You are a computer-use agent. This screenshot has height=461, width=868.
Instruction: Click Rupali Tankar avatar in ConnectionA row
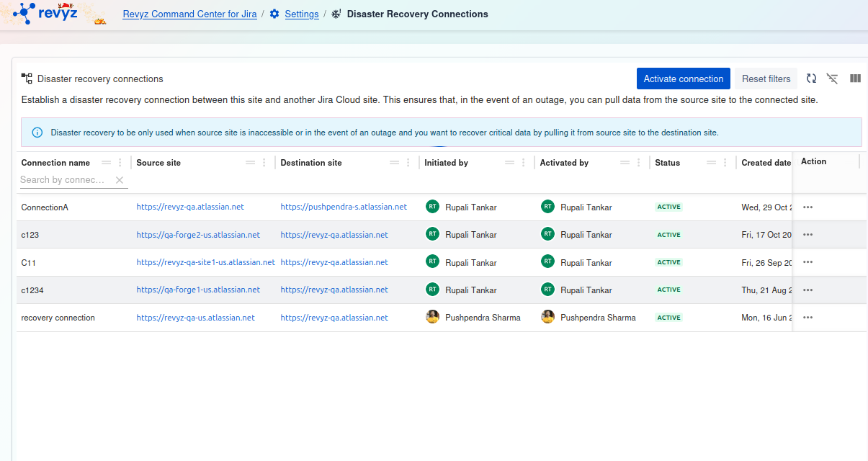click(x=432, y=207)
